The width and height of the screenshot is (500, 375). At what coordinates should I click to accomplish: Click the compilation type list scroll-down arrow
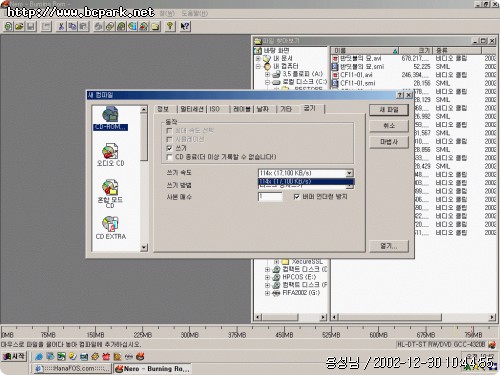(x=144, y=247)
